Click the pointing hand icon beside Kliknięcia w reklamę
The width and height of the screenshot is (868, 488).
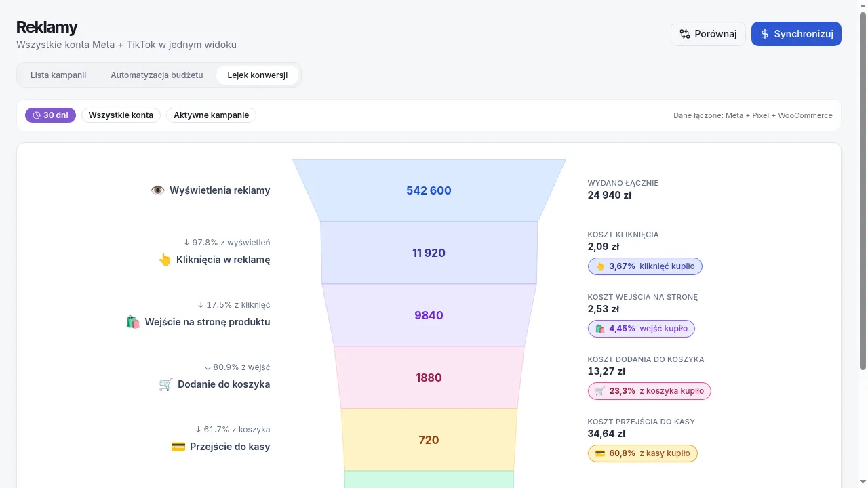tap(164, 260)
